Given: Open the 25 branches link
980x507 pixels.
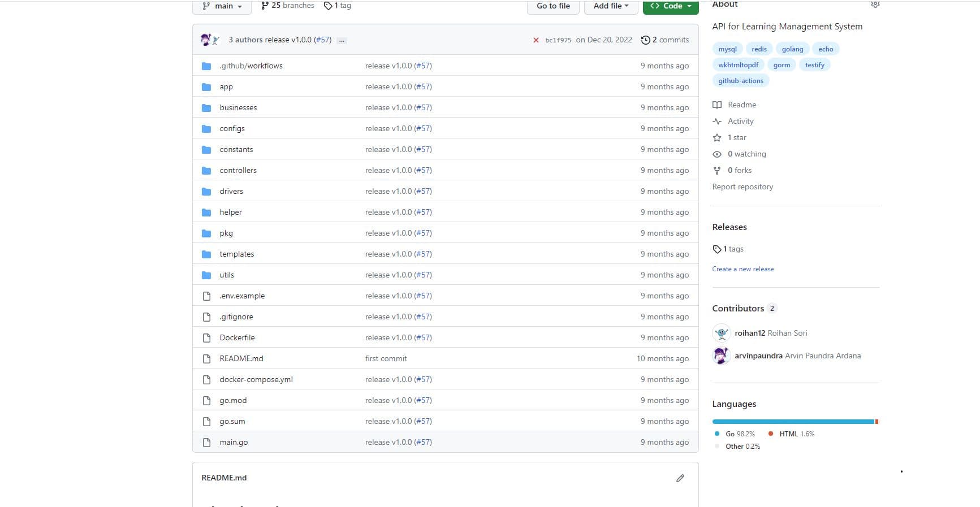Looking at the screenshot, I should pyautogui.click(x=287, y=5).
